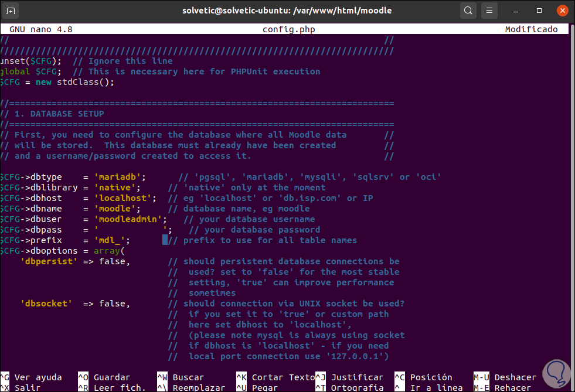Click the ^R Leer fich. shortcut
The image size is (575, 392).
pyautogui.click(x=112, y=387)
